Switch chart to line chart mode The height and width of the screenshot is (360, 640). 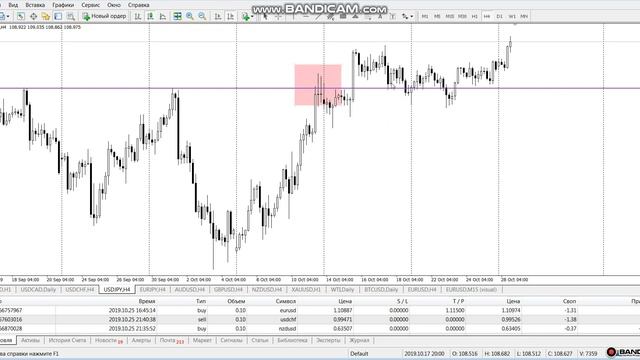[162, 16]
